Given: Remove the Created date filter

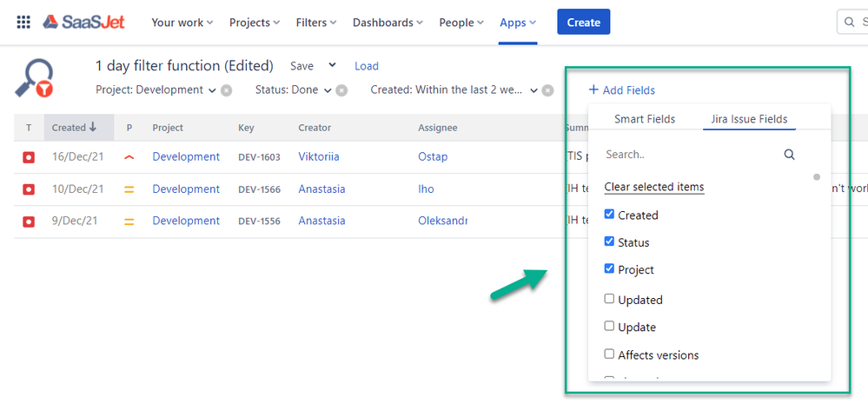Looking at the screenshot, I should tap(547, 90).
